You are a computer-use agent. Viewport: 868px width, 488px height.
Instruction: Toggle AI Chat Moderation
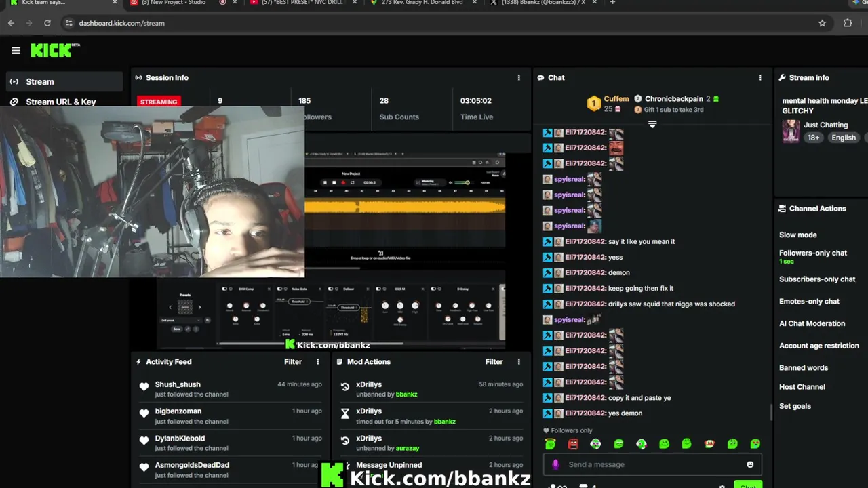(x=812, y=324)
